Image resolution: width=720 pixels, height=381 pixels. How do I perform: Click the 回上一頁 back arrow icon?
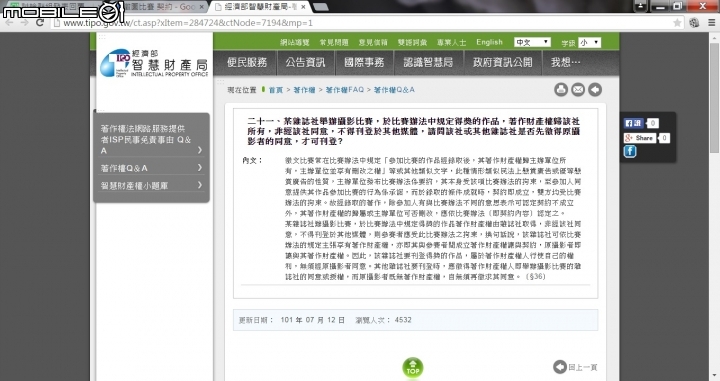coord(560,367)
